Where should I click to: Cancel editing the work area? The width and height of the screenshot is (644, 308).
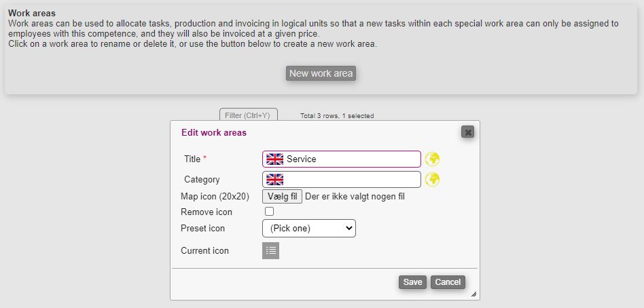pos(448,282)
